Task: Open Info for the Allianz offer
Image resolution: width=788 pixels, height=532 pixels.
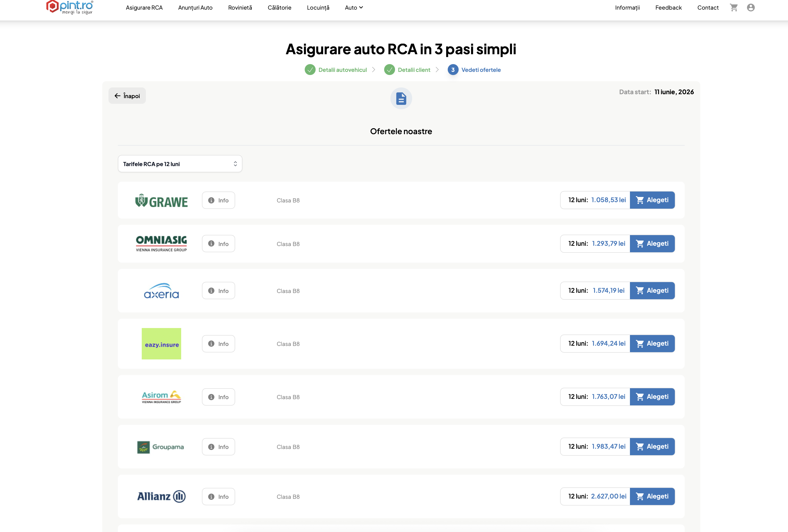Action: [x=218, y=496]
